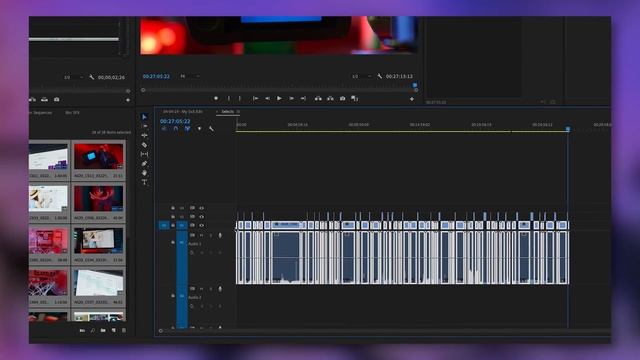Screen dimensions: 640x360
Task: Toggle lock on V1 track
Action: click(173, 225)
